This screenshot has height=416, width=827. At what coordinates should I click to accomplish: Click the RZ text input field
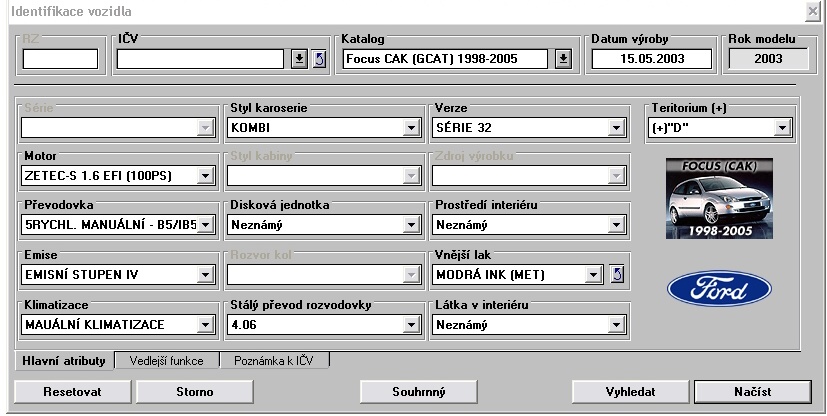pos(60,59)
